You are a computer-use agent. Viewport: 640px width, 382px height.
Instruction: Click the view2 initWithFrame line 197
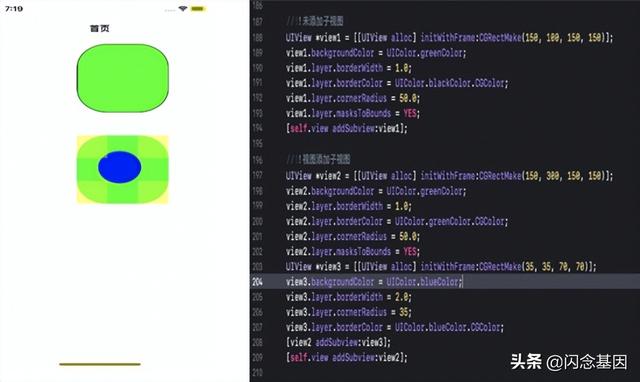[449, 176]
